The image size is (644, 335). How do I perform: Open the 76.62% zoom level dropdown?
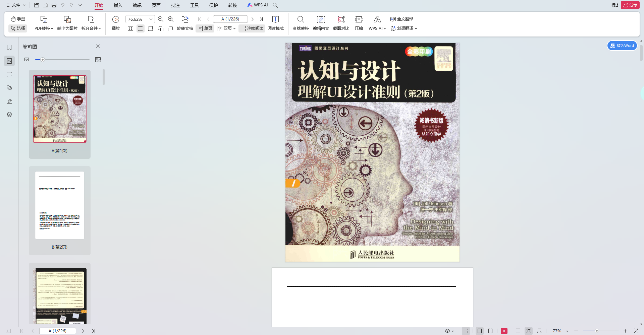click(x=151, y=19)
